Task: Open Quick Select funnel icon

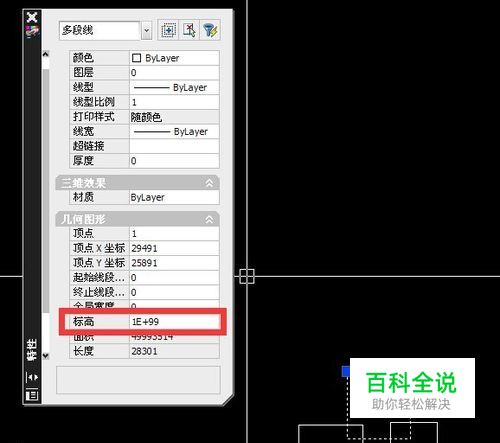Action: pyautogui.click(x=210, y=31)
